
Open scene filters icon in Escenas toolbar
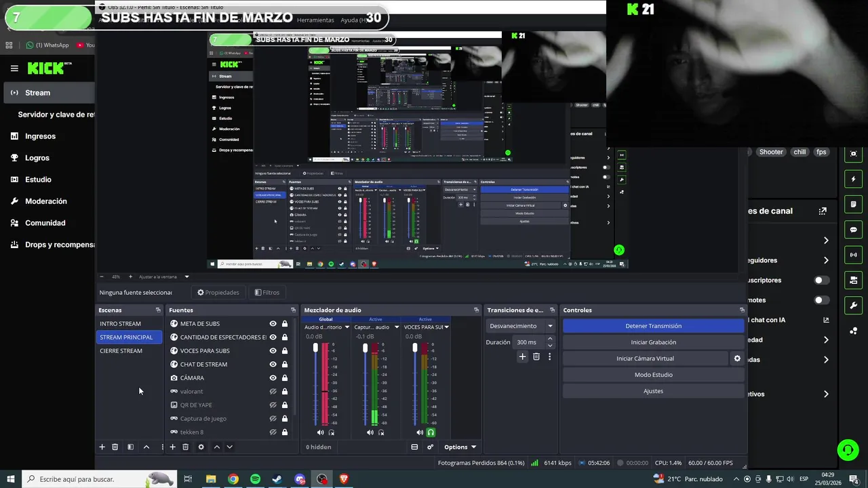click(130, 447)
